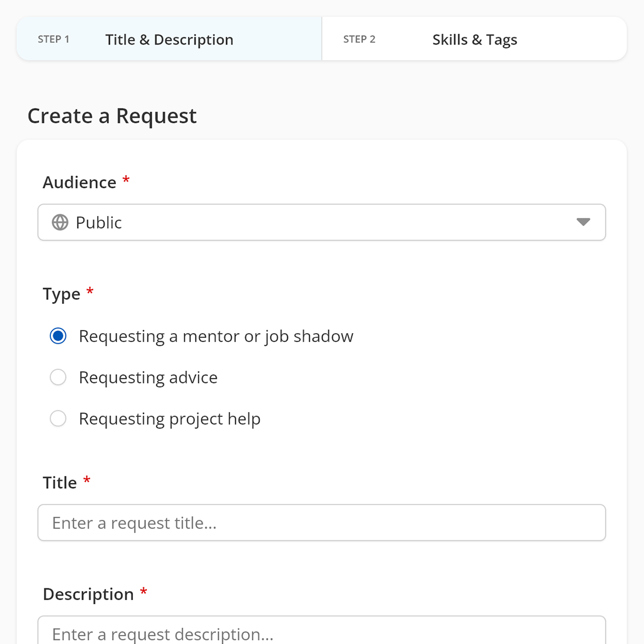Select the Requesting advice radio button
644x644 pixels.
tap(58, 377)
